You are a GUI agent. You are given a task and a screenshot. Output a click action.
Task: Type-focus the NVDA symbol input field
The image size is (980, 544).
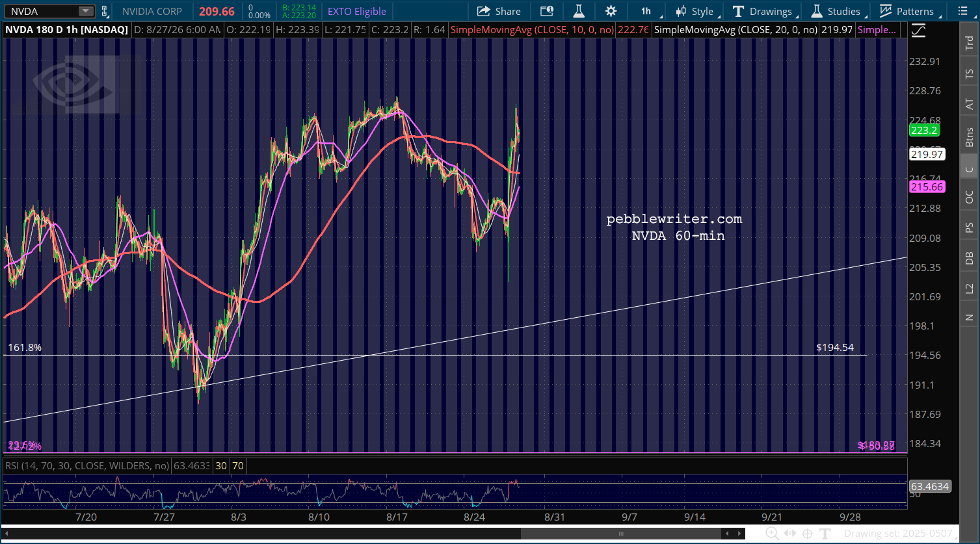click(43, 11)
